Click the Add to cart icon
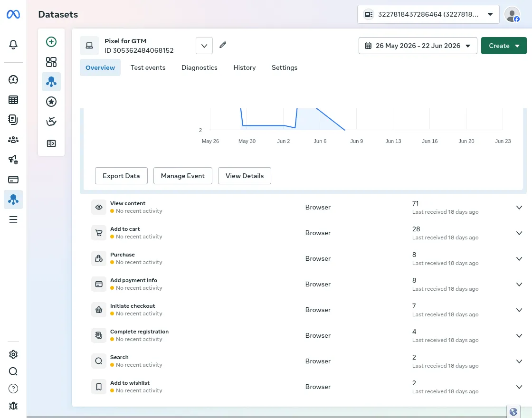Screen dimensions: 532x418 click(x=99, y=233)
